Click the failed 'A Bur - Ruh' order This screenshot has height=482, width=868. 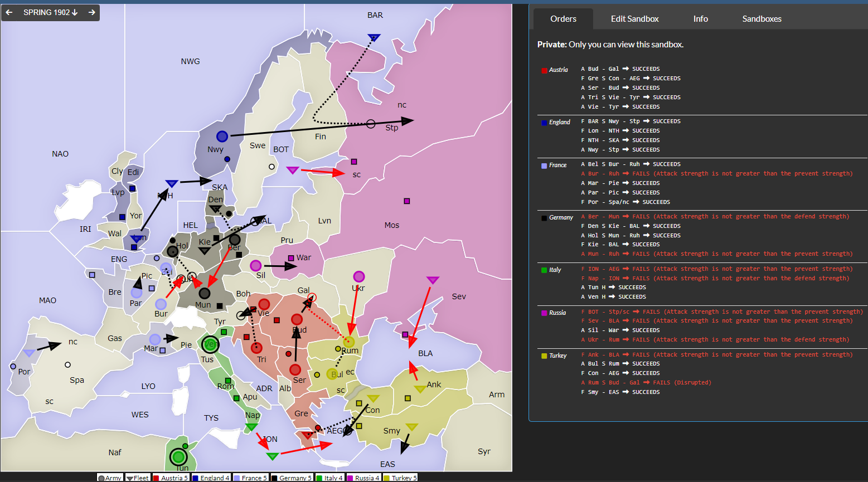point(716,174)
